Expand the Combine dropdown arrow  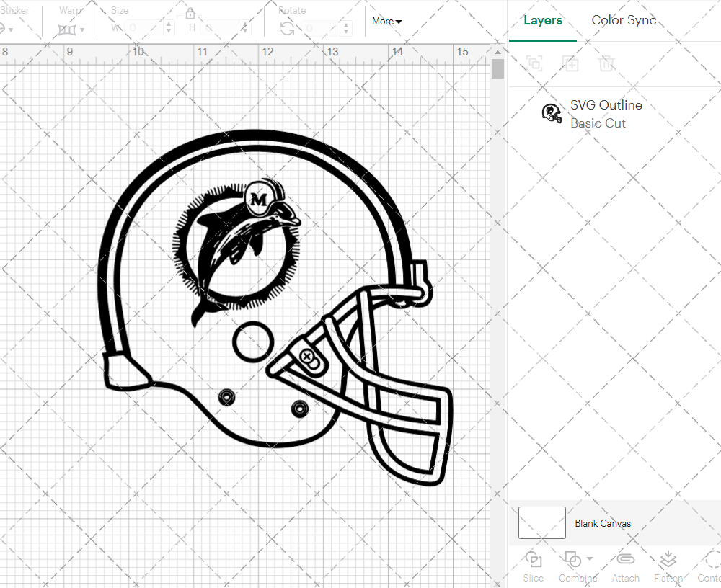[590, 559]
